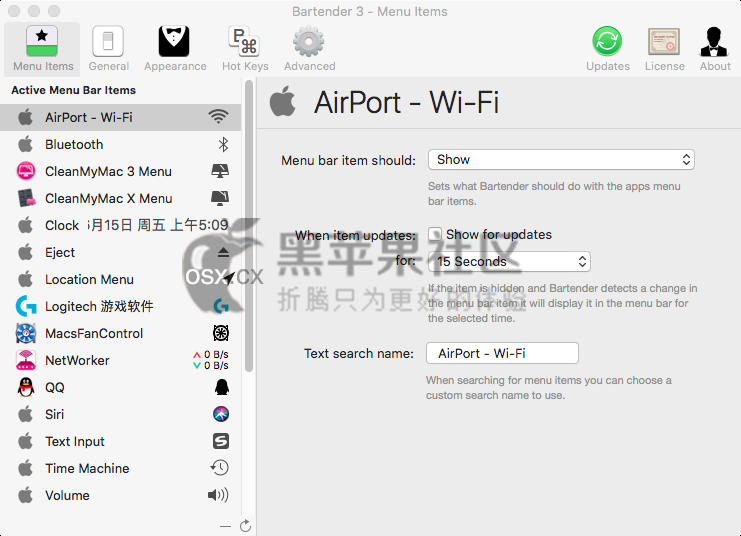
Task: Open the License pane
Action: [664, 49]
